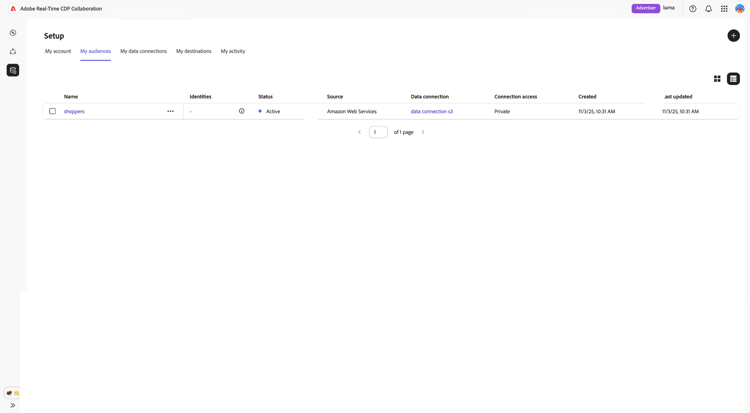Open the My activity tab
The image size is (750, 413).
pos(233,51)
